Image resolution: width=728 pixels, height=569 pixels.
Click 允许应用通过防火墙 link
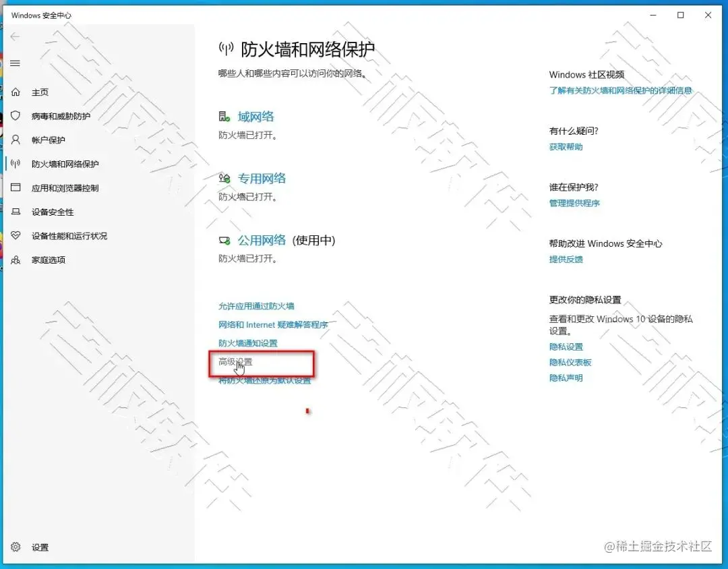click(x=256, y=306)
